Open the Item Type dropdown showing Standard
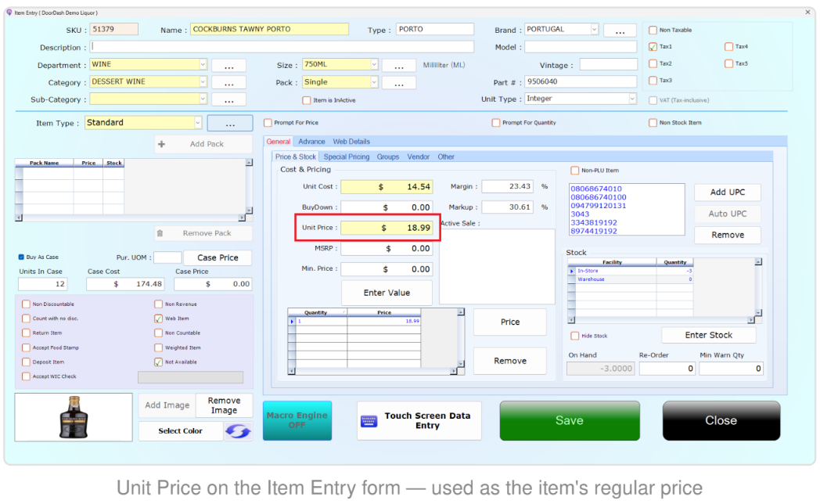 point(198,123)
